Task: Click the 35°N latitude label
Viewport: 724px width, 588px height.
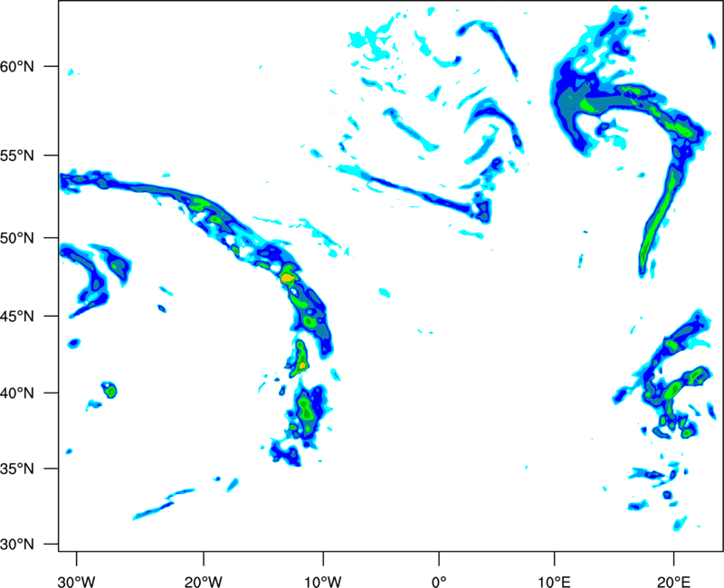Action: pyautogui.click(x=17, y=469)
